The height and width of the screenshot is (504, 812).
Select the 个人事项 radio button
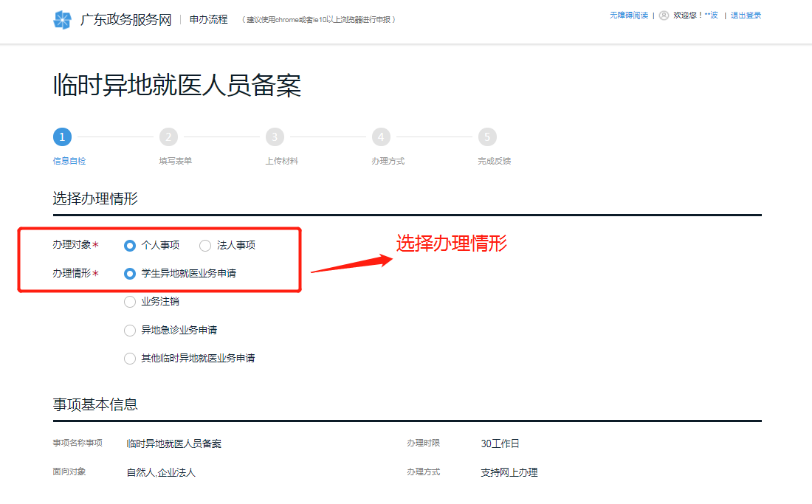coord(130,245)
